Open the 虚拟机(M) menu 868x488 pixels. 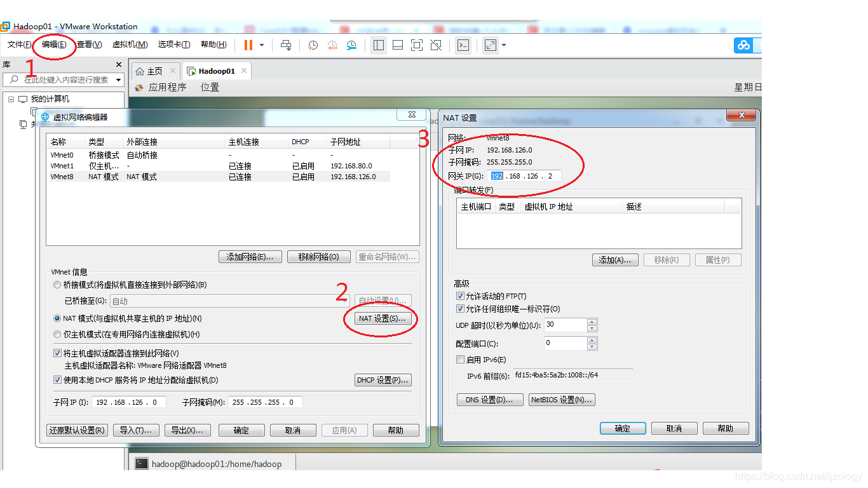(x=130, y=44)
